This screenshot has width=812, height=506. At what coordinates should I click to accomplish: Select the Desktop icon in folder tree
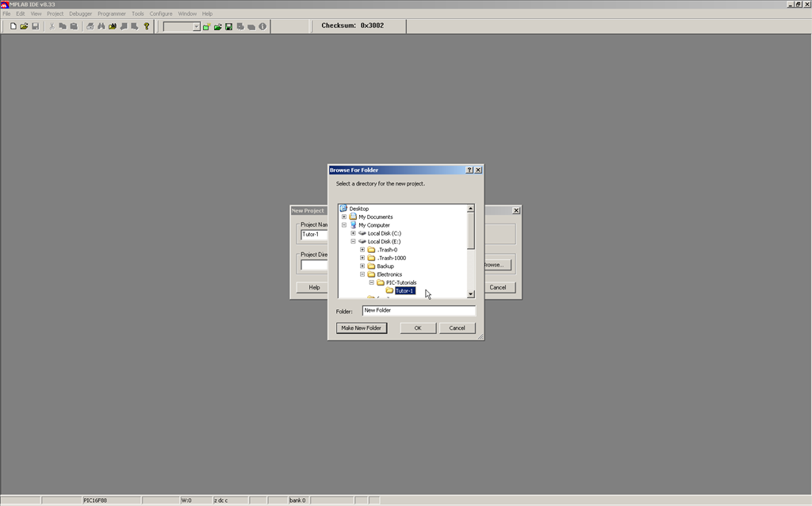click(x=343, y=209)
